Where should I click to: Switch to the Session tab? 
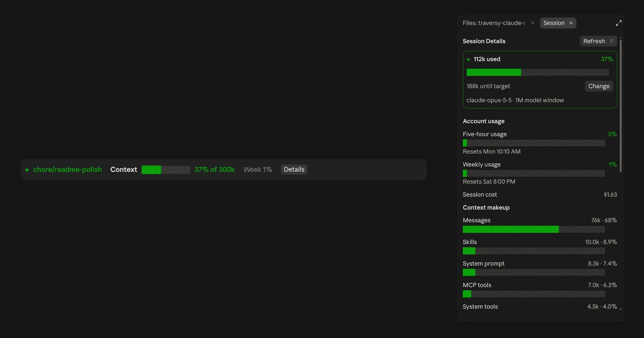[x=554, y=23]
